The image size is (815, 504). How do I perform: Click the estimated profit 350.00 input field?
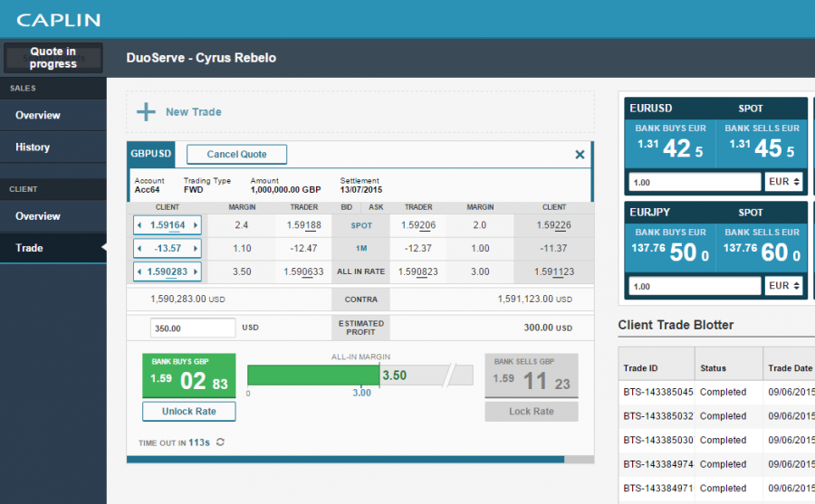tap(193, 328)
